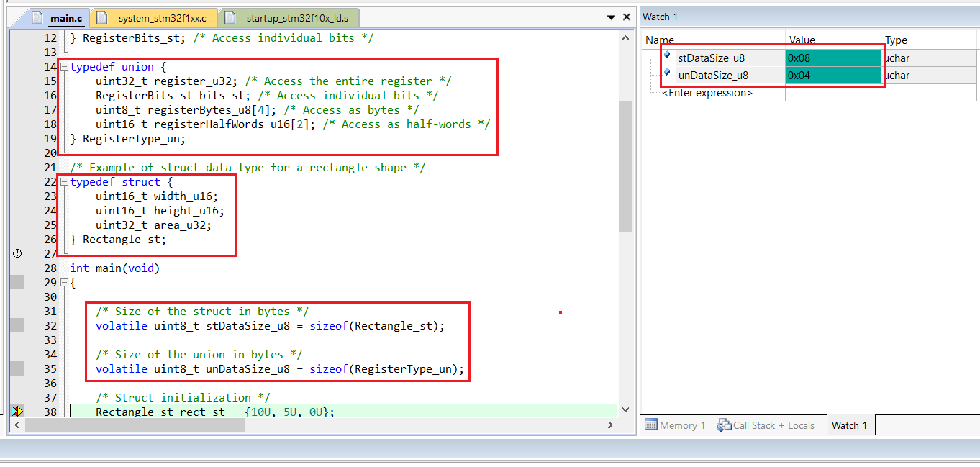This screenshot has height=467, width=980.
Task: Open the editor window list dropdown arrow
Action: (610, 17)
